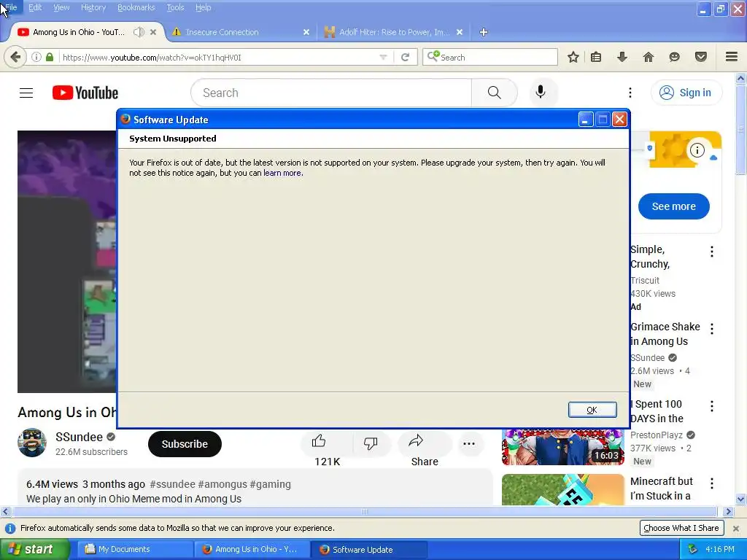Open downloads arrow icon
747x560 pixels.
pos(622,57)
